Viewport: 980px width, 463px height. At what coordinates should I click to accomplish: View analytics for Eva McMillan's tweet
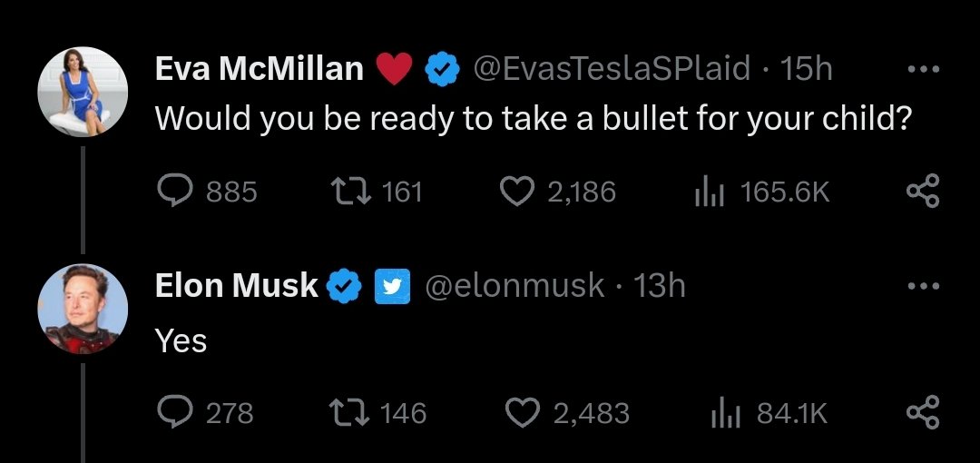tap(706, 191)
